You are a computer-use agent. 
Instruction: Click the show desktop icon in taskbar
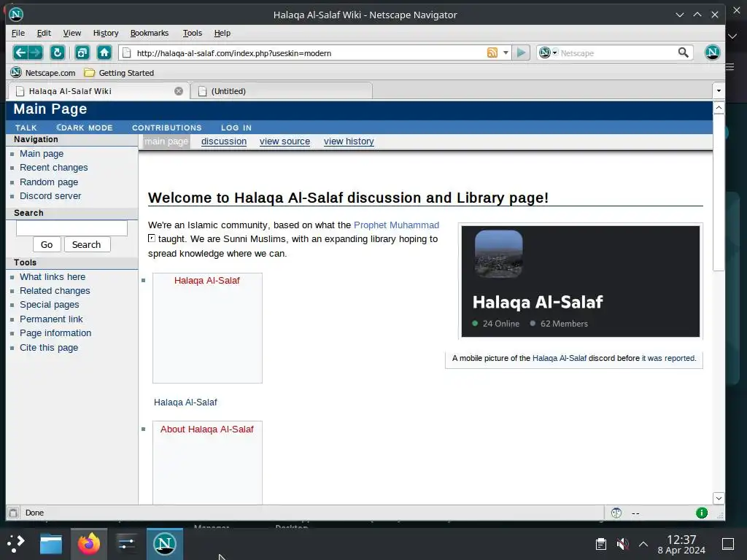pos(728,544)
